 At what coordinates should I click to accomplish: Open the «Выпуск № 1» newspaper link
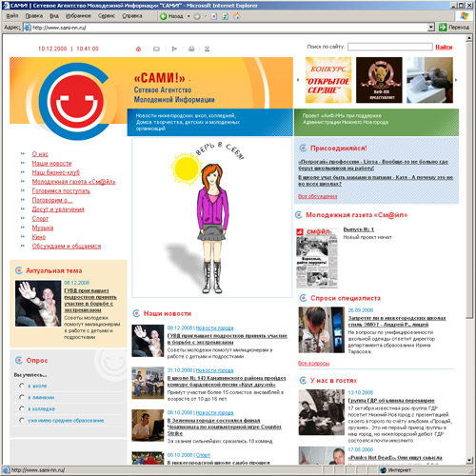[x=359, y=229]
